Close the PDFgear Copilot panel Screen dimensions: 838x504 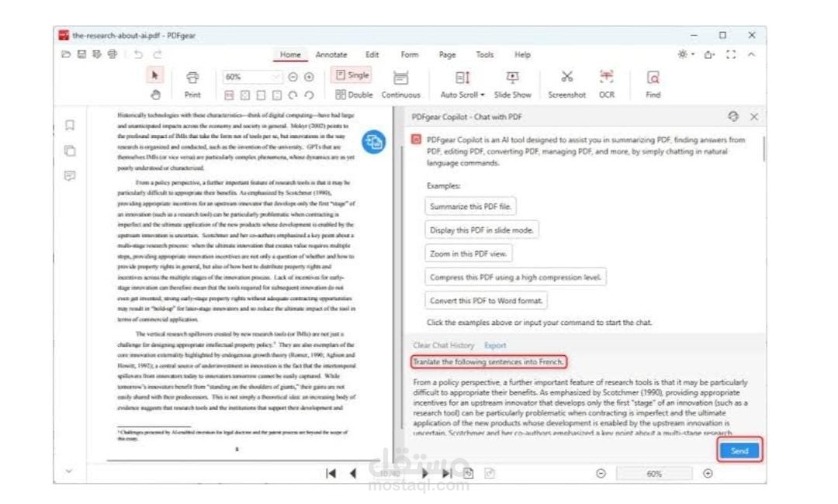click(754, 116)
